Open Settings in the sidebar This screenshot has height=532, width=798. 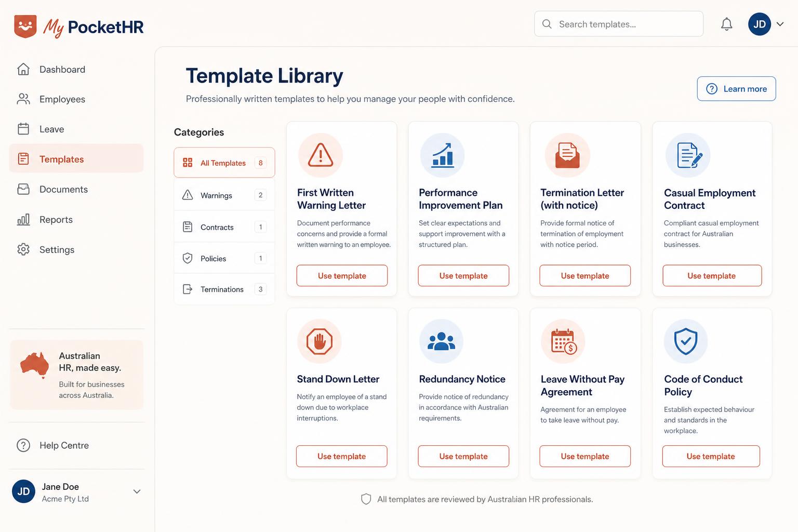click(x=76, y=249)
